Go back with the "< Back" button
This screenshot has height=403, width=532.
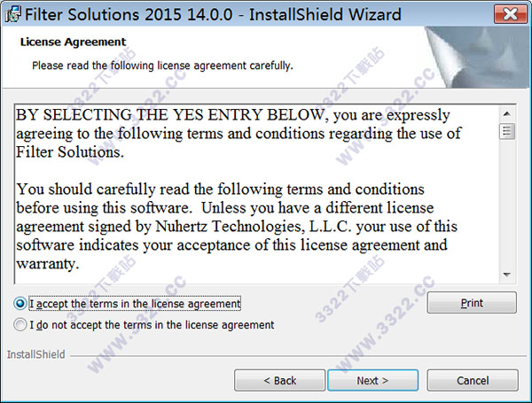click(x=279, y=380)
